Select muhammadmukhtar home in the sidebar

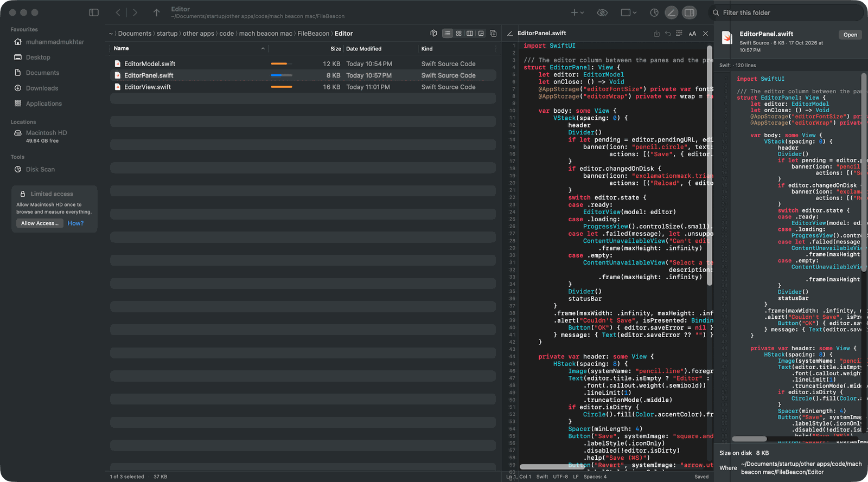coord(49,42)
